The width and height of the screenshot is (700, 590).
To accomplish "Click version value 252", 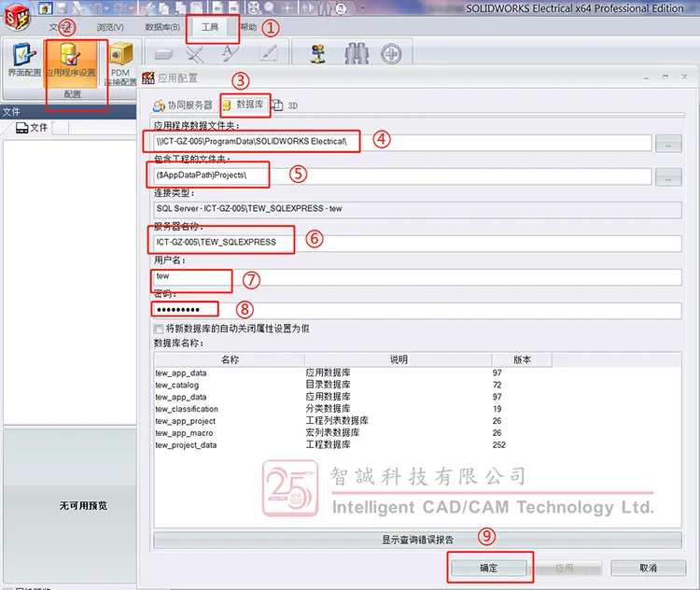I will (499, 445).
